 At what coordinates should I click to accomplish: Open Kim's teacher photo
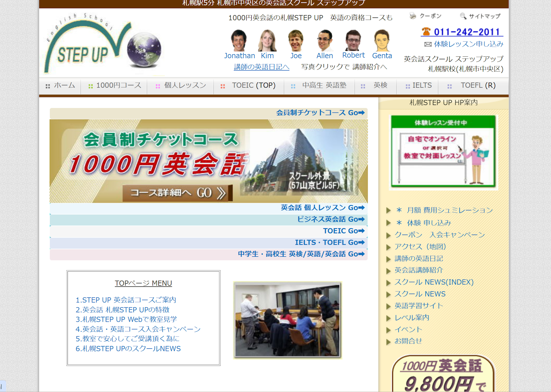pos(267,40)
